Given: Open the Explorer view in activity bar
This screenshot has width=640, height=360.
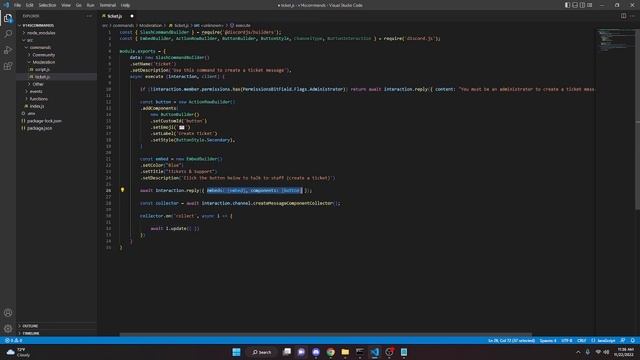Looking at the screenshot, I should point(8,18).
